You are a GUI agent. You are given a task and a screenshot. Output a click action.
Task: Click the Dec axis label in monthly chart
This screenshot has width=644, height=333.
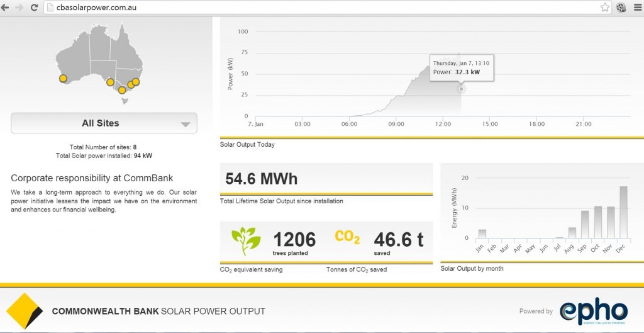621,247
